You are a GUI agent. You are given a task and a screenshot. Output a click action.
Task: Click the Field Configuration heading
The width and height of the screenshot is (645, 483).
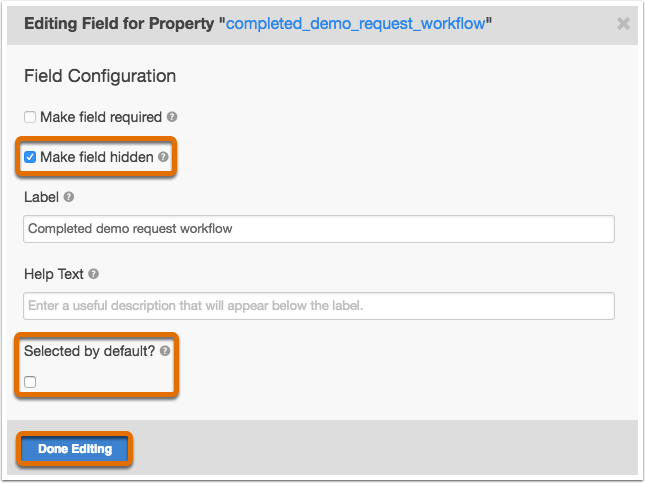pos(100,76)
